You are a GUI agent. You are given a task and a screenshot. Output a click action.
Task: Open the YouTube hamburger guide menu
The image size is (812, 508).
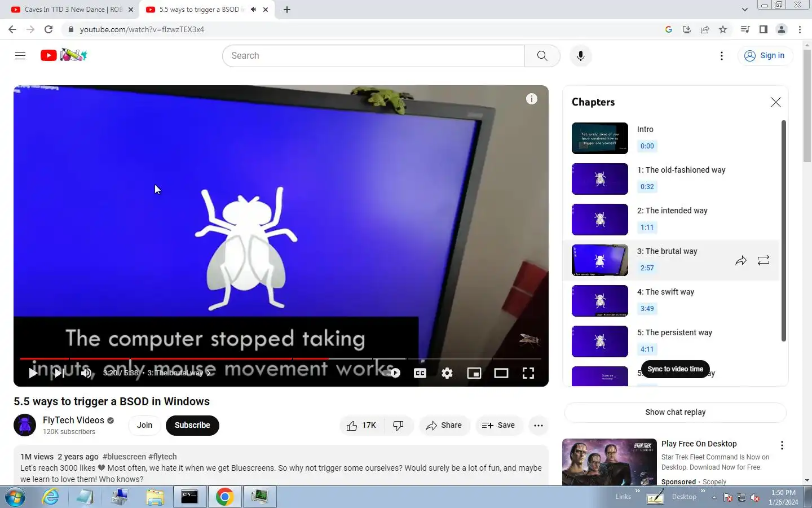pos(20,55)
